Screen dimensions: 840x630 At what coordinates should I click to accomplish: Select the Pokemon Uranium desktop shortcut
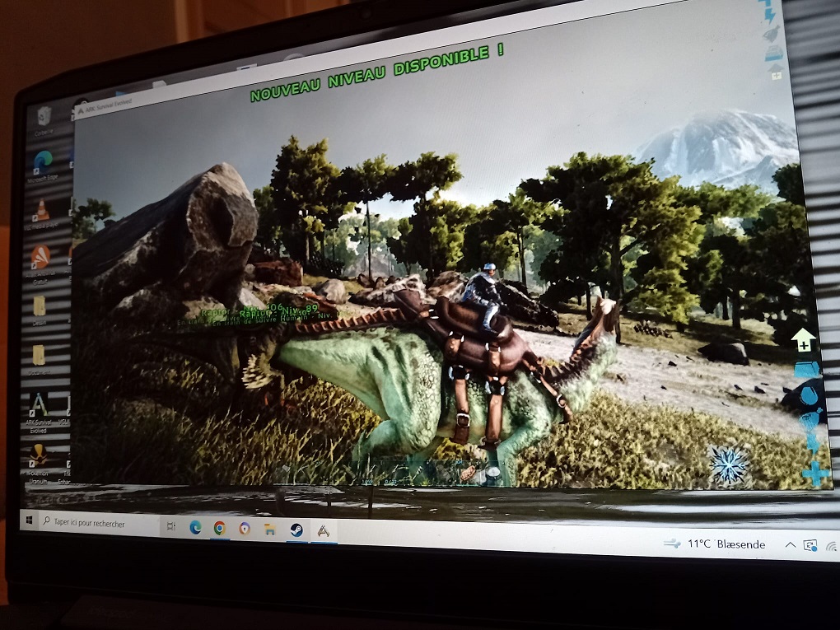click(38, 464)
